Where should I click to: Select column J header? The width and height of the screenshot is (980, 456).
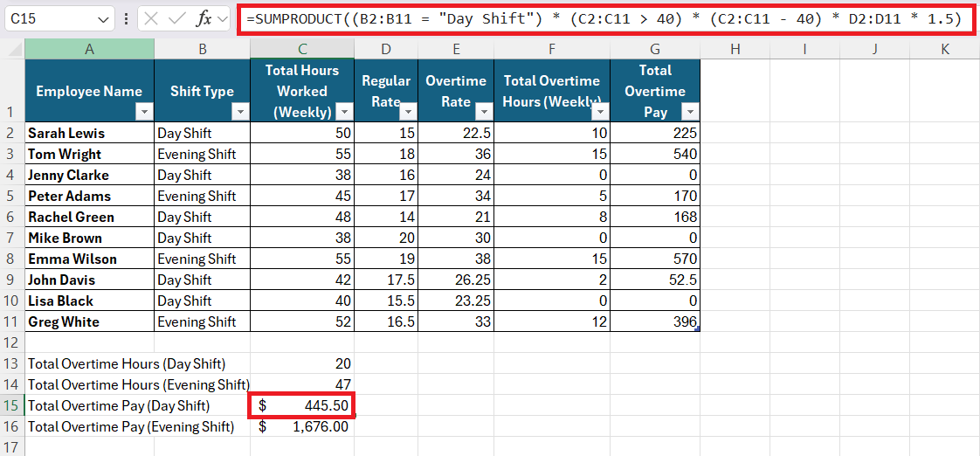click(874, 49)
